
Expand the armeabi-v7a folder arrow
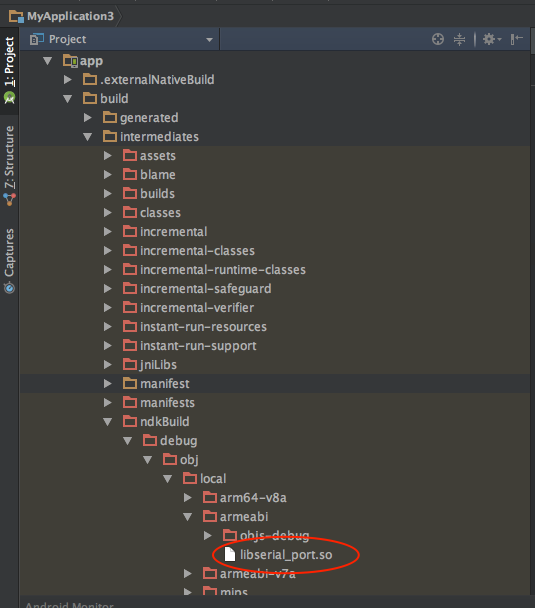pyautogui.click(x=188, y=574)
